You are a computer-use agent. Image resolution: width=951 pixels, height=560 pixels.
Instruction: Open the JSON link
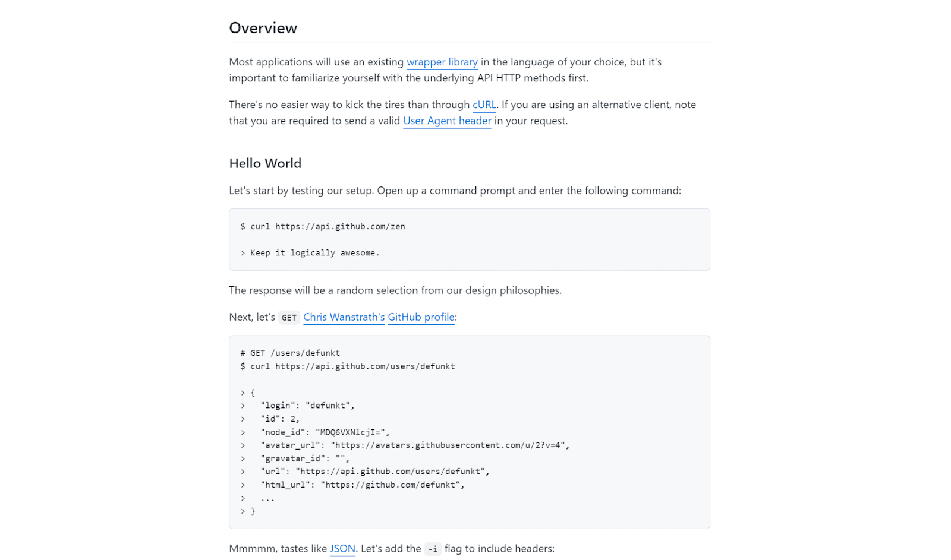click(x=342, y=549)
